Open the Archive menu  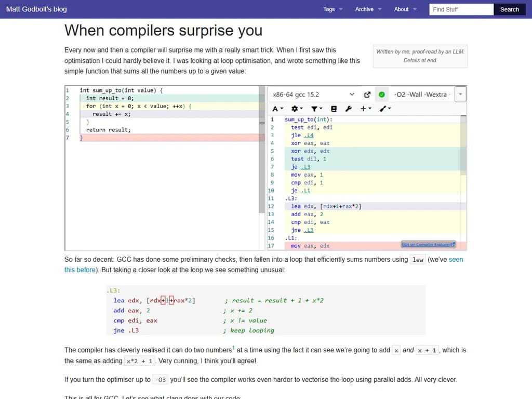pyautogui.click(x=368, y=9)
